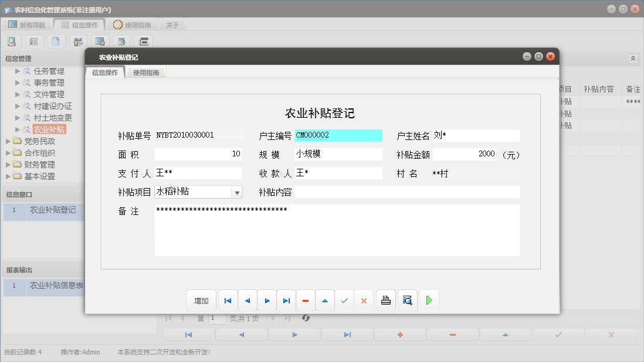Open the document icon on the top toolbar
Image resolution: width=644 pixels, height=362 pixels.
pyautogui.click(x=56, y=41)
